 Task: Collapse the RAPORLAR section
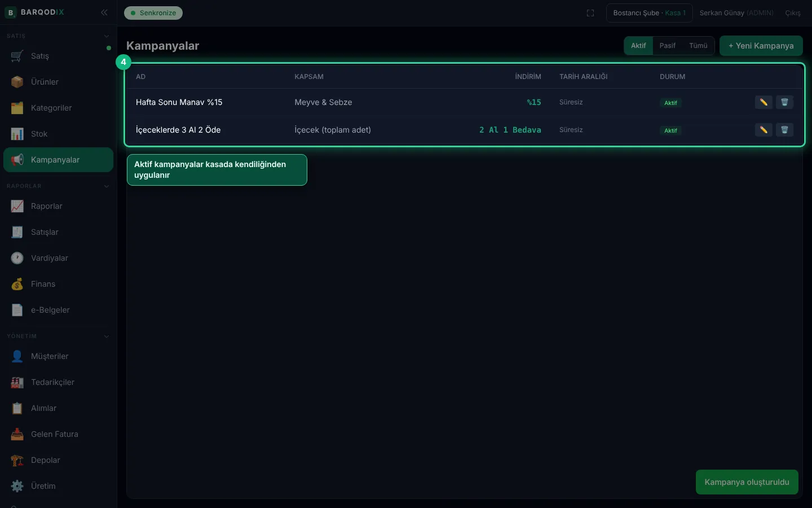point(107,186)
